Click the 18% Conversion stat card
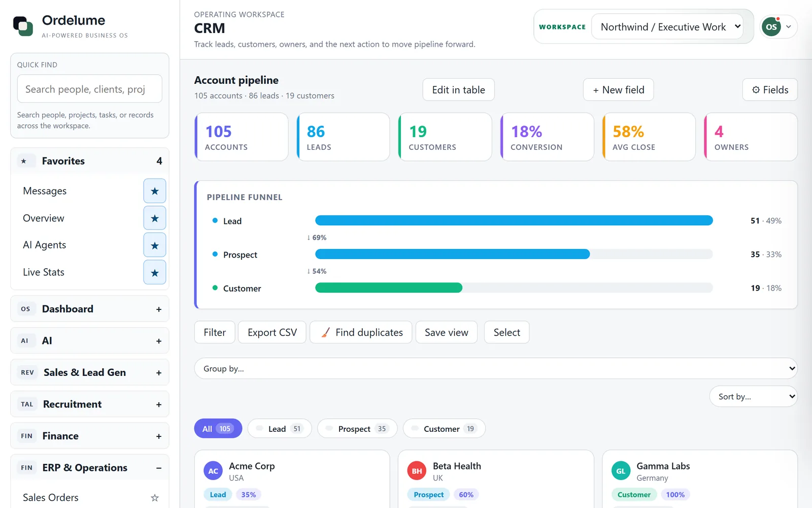Image resolution: width=812 pixels, height=508 pixels. [x=547, y=137]
